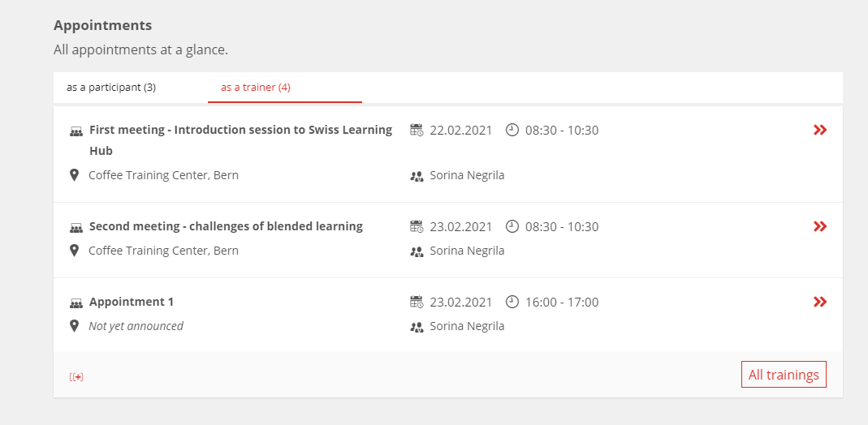Open First meeting via red double-chevron
Viewport: 868px width, 425px height.
tap(820, 130)
